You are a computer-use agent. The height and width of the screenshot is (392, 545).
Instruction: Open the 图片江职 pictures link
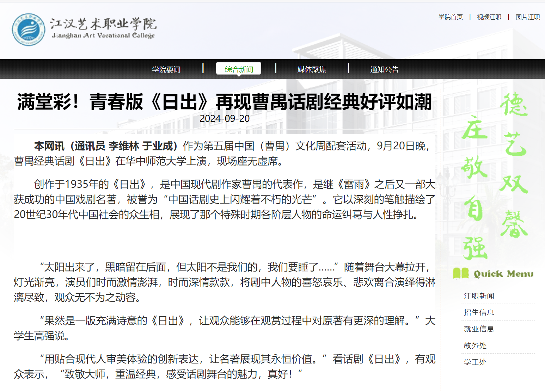(527, 17)
